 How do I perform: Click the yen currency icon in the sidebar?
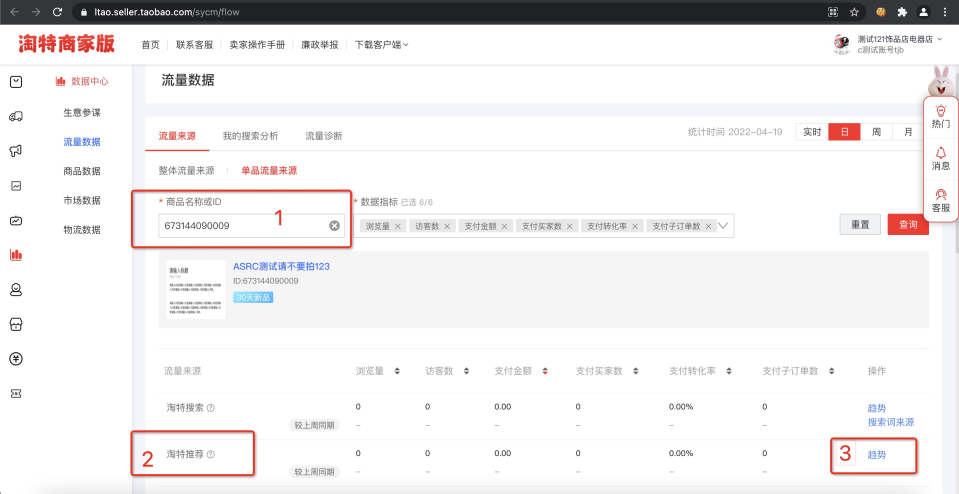click(17, 359)
